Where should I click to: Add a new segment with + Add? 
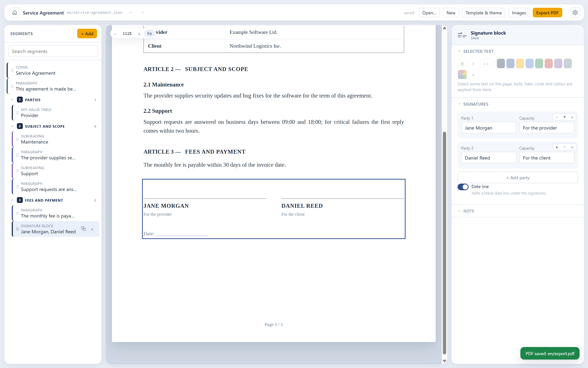pyautogui.click(x=87, y=34)
